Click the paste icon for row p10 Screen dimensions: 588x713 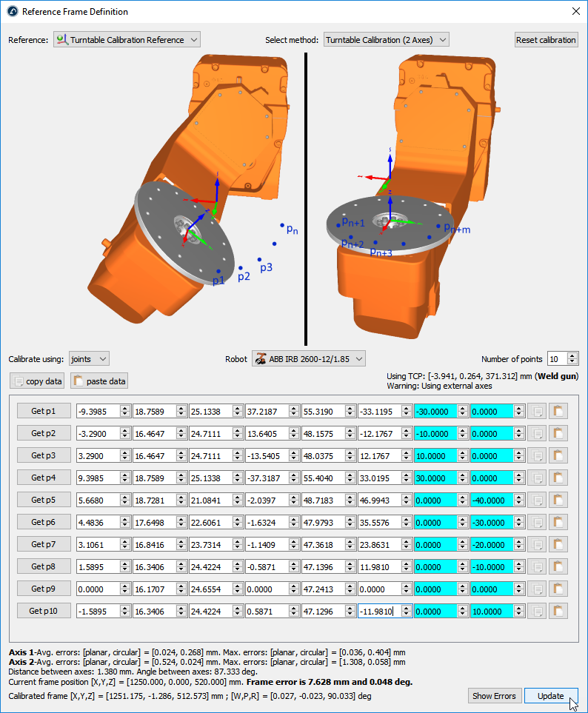click(x=558, y=611)
